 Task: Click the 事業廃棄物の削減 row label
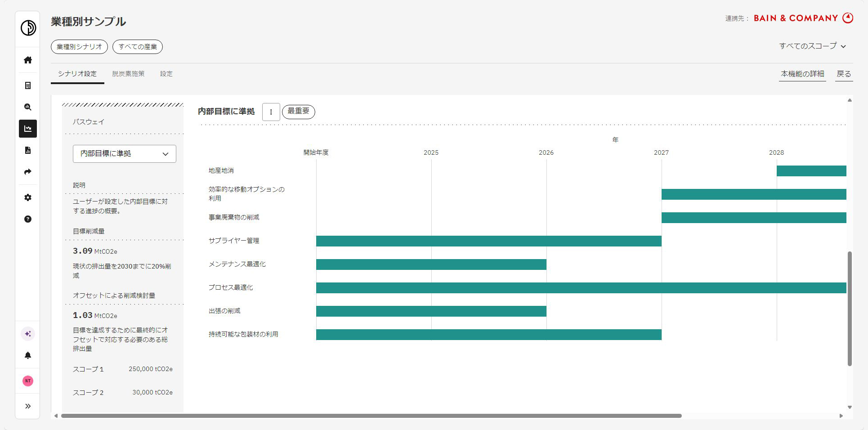(234, 218)
